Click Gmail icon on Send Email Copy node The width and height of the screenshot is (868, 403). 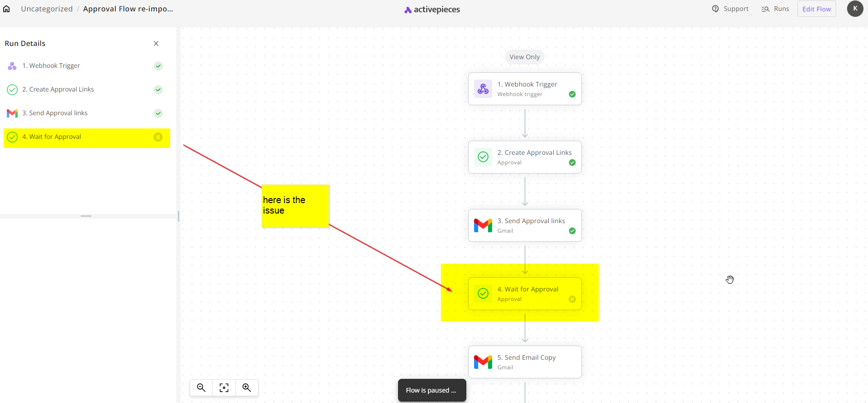[x=483, y=362]
